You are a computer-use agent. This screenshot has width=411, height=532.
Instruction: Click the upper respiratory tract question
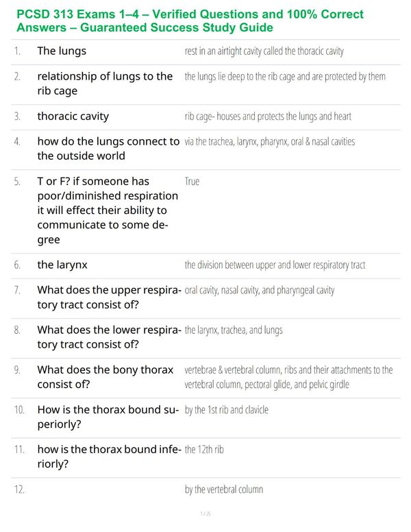(109, 298)
